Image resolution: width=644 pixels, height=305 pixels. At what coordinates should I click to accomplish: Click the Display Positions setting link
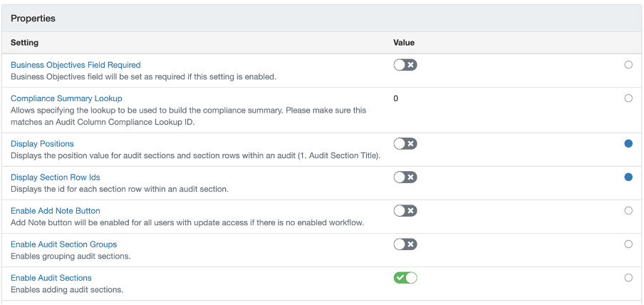(x=42, y=144)
